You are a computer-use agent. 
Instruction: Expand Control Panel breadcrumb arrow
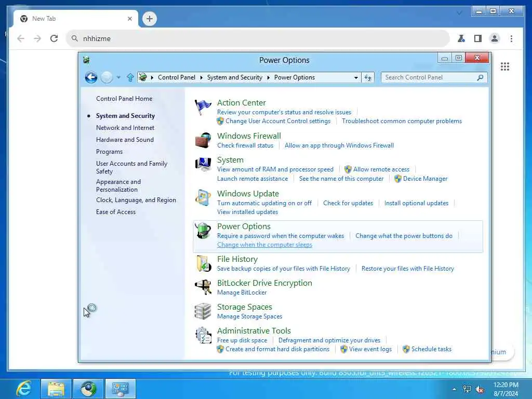coord(201,78)
